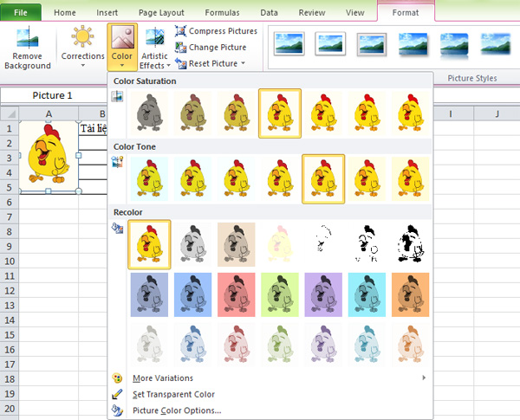520x420 pixels.
Task: Expand the Color dropdown button
Action: [x=122, y=47]
